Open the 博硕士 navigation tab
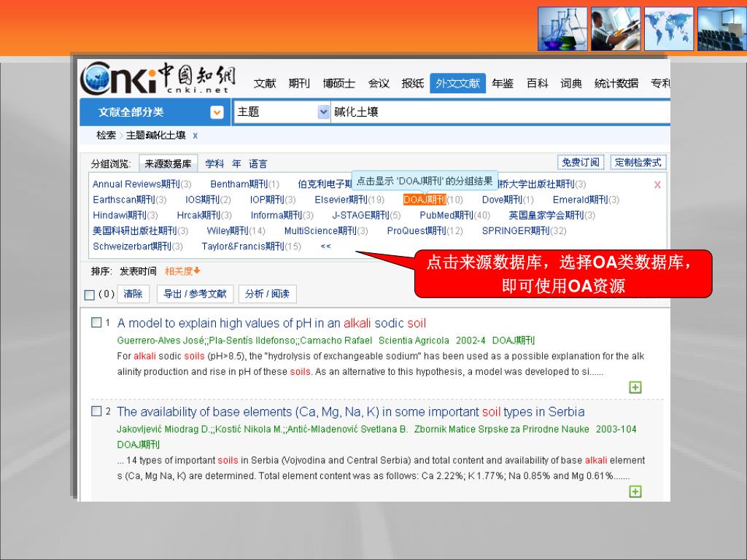Viewport: 747px width, 560px height. [x=339, y=83]
